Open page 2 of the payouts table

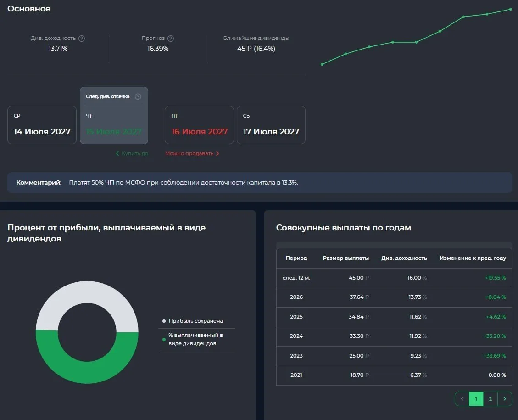pos(490,398)
